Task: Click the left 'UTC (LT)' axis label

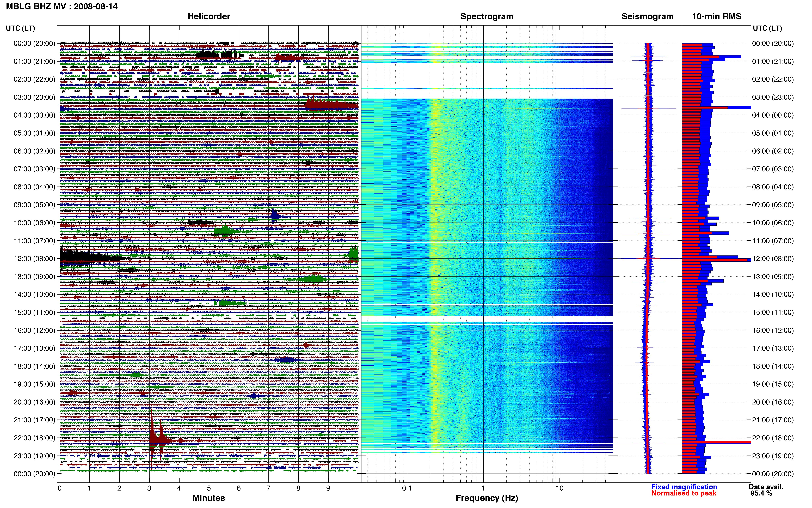Action: pos(21,28)
